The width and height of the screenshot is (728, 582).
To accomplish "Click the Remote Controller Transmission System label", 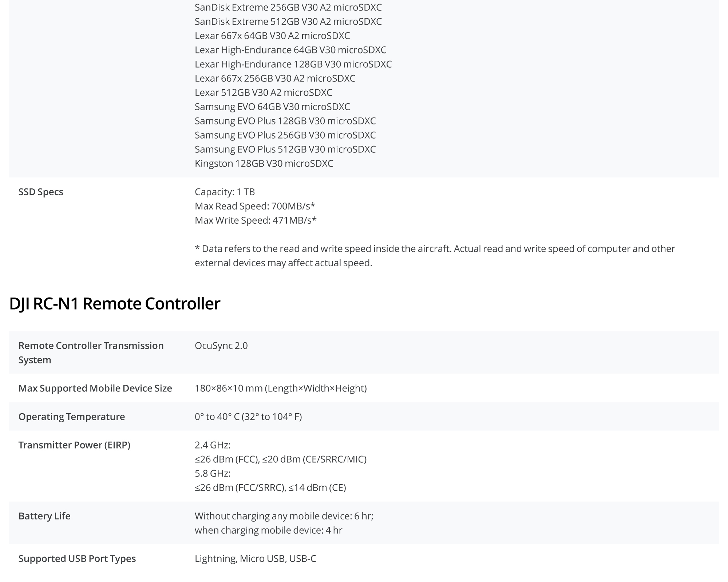I will pos(91,352).
